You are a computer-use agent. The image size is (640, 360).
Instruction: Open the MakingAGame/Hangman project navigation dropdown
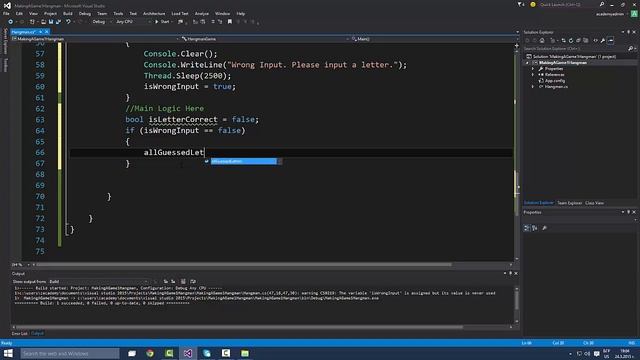point(96,39)
